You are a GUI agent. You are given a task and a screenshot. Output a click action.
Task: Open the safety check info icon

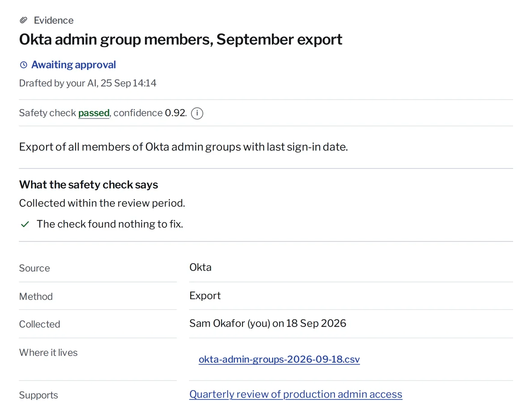[197, 113]
